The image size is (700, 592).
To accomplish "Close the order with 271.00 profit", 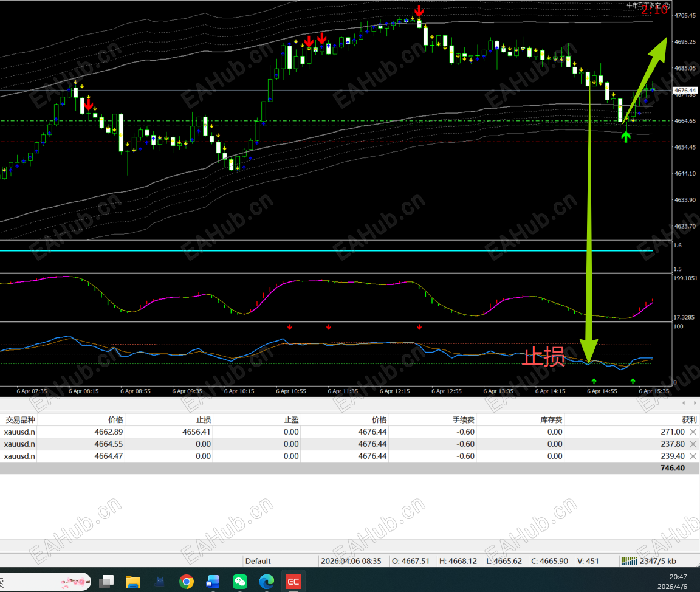I will tap(693, 432).
